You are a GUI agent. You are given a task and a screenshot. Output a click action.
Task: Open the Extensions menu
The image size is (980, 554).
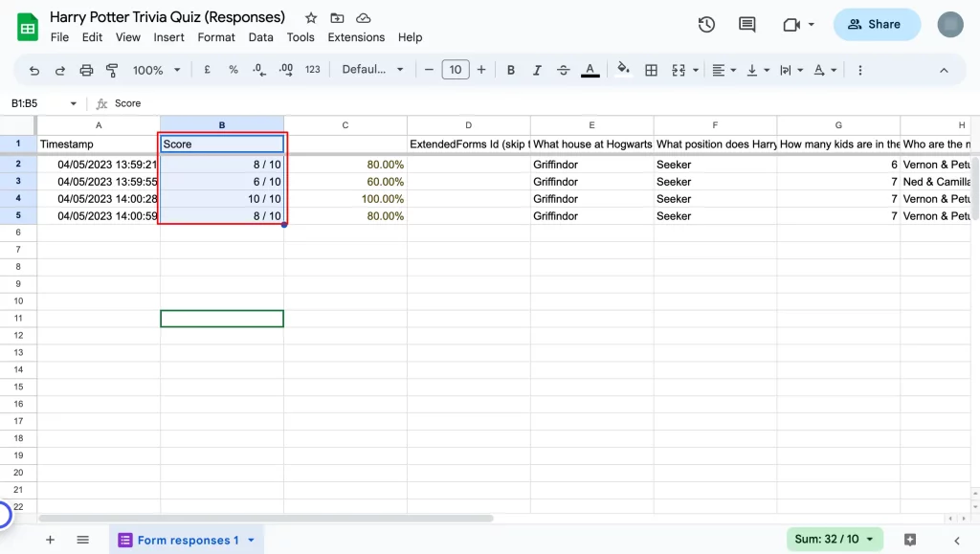(x=356, y=37)
